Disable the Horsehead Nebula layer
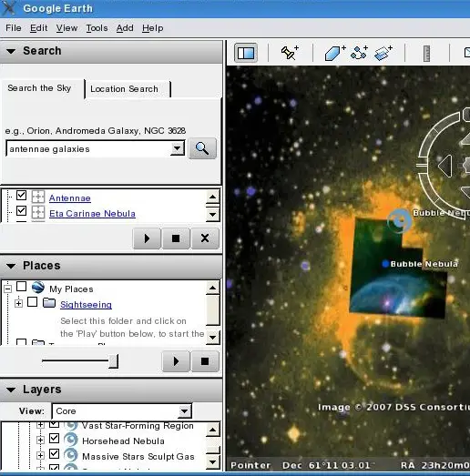470x476 pixels. click(x=54, y=439)
